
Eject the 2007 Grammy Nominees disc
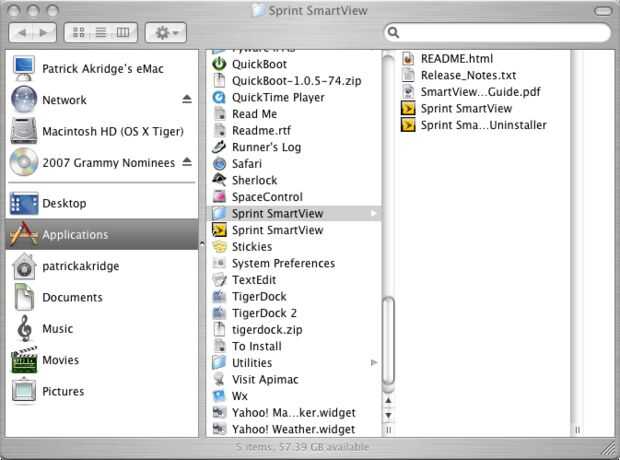[187, 162]
